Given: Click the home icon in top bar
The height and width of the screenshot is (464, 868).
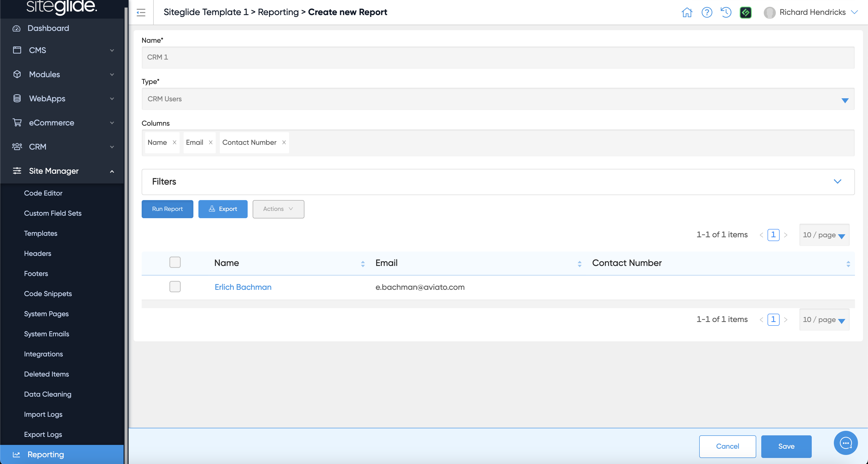Looking at the screenshot, I should pos(687,13).
